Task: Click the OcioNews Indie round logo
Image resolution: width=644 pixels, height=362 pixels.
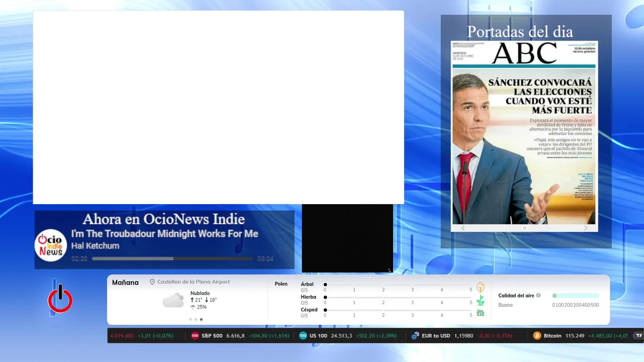Action: tap(51, 245)
